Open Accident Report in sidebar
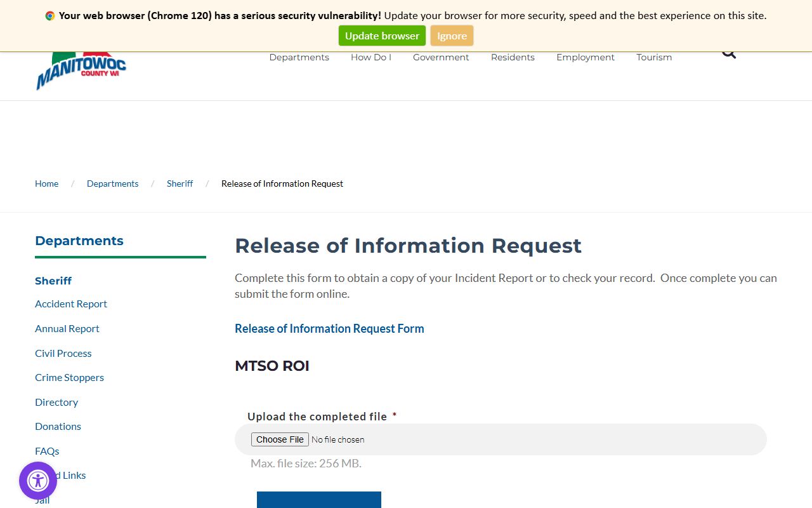This screenshot has height=508, width=812. 71,304
